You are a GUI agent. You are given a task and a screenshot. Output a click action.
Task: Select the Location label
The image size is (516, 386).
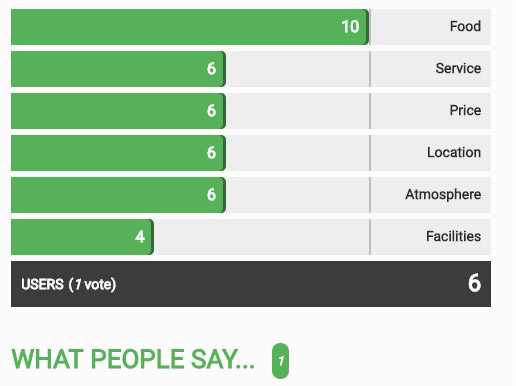[454, 152]
